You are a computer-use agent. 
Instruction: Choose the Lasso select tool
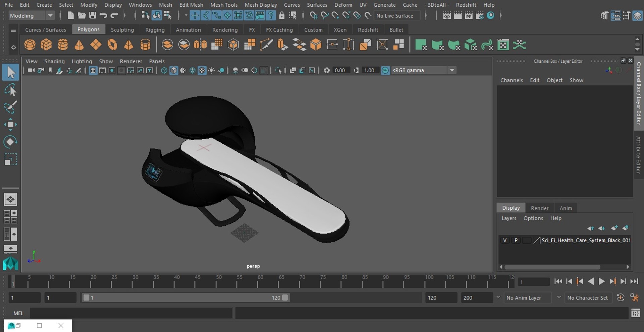click(x=10, y=90)
